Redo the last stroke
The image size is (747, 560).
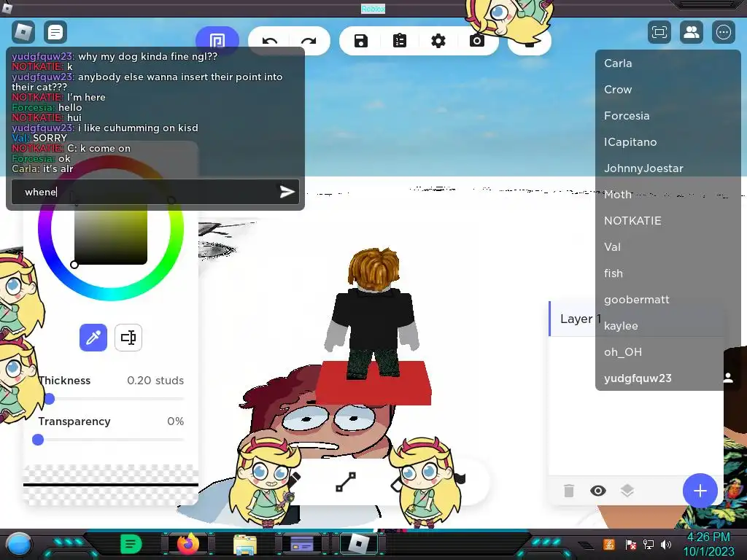(309, 42)
